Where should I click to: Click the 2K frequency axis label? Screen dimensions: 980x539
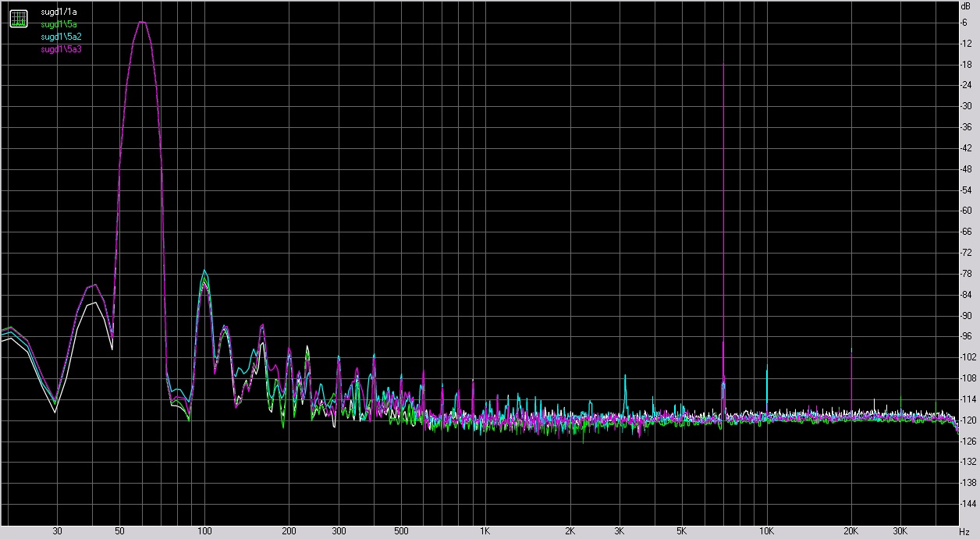click(570, 530)
